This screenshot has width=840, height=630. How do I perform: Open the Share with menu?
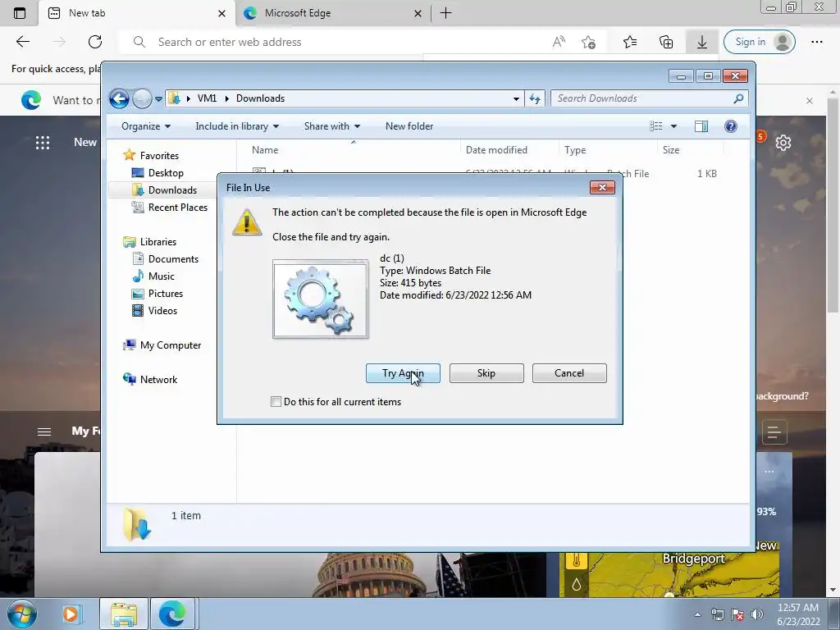(x=332, y=126)
